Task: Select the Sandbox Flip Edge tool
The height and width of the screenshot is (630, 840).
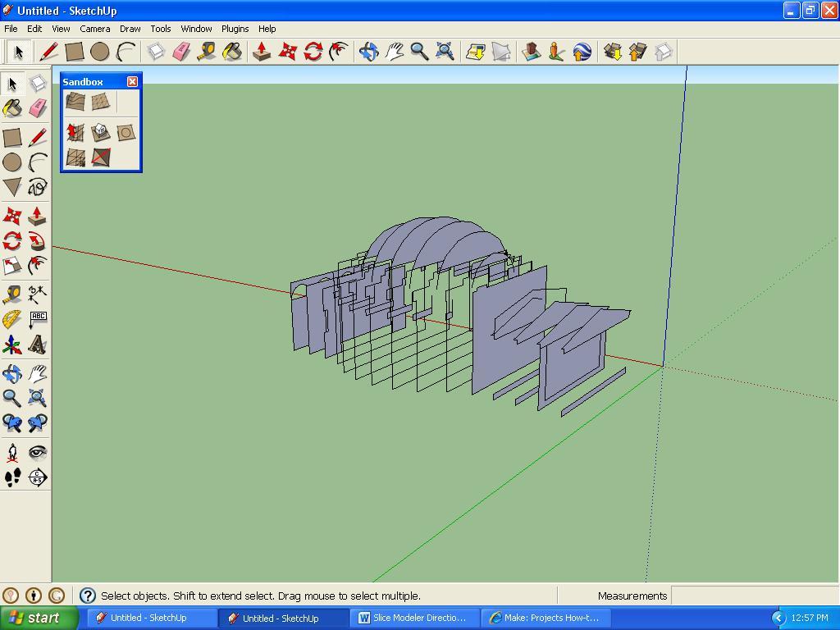Action: click(x=100, y=157)
